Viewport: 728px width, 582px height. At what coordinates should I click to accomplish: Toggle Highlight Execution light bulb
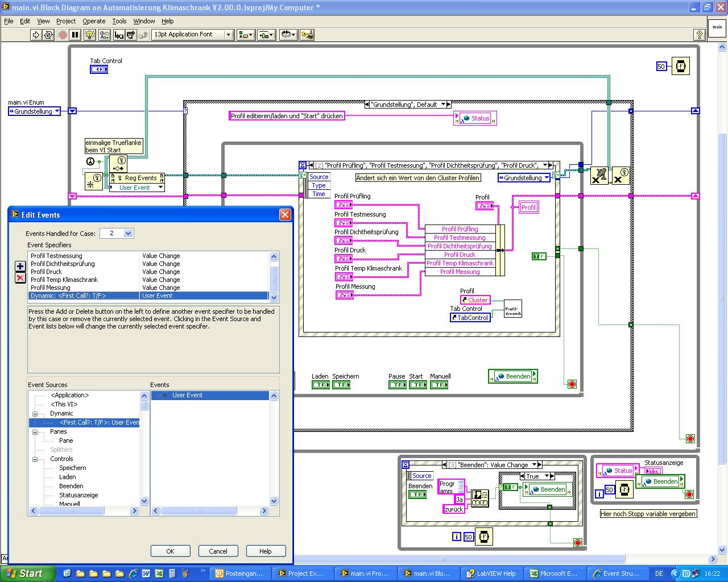(x=90, y=35)
